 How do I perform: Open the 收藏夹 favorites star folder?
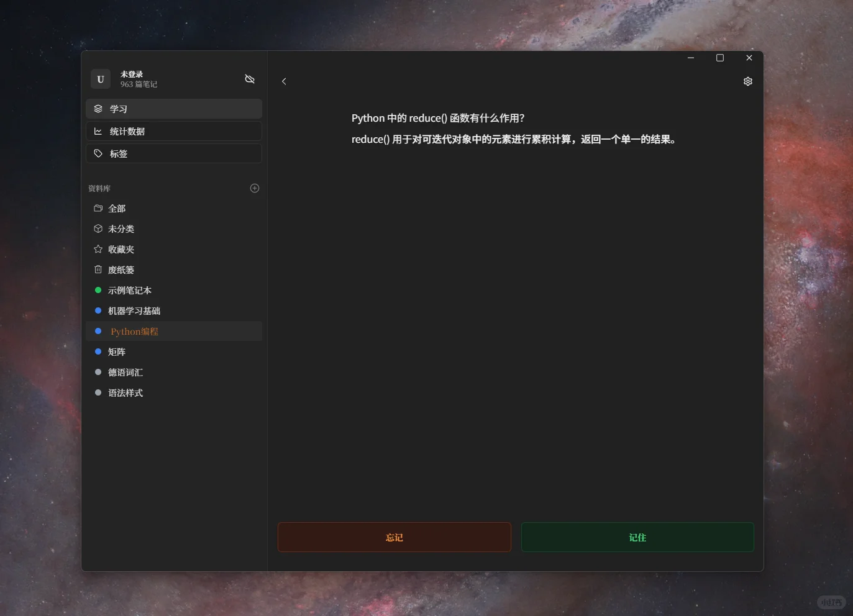pos(121,249)
